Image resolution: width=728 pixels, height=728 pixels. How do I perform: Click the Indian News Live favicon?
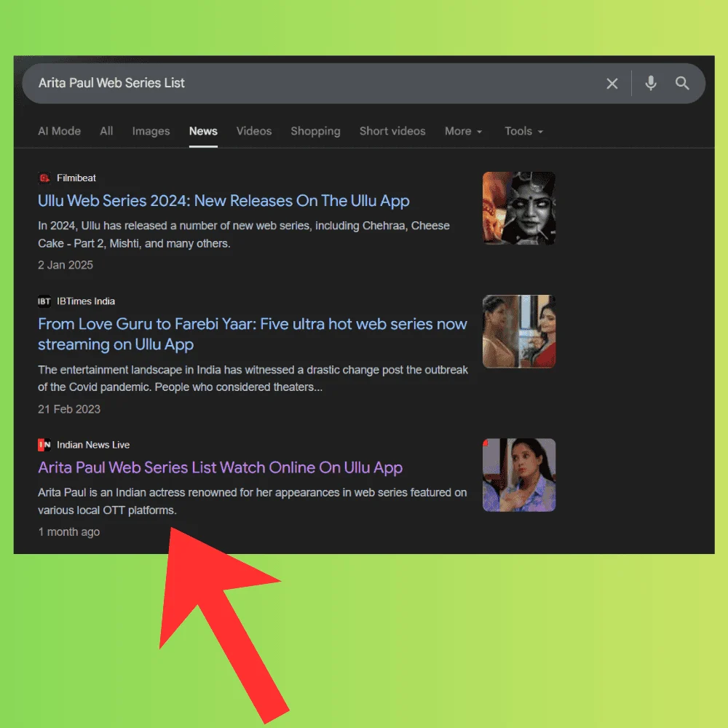pyautogui.click(x=44, y=445)
